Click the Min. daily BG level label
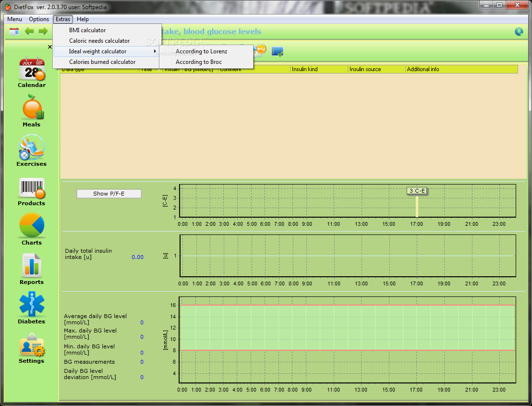Image resolution: width=532 pixels, height=406 pixels. pos(89,350)
